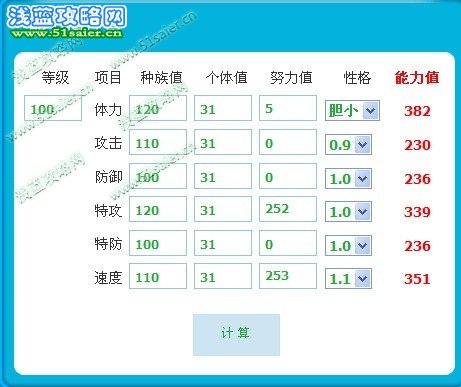Click the 项目 column header
461x387 pixels.
point(108,78)
